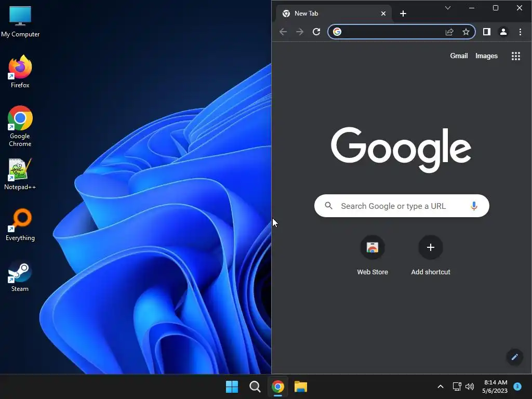The height and width of the screenshot is (399, 532).
Task: Open a new Chrome tab
Action: (403, 14)
